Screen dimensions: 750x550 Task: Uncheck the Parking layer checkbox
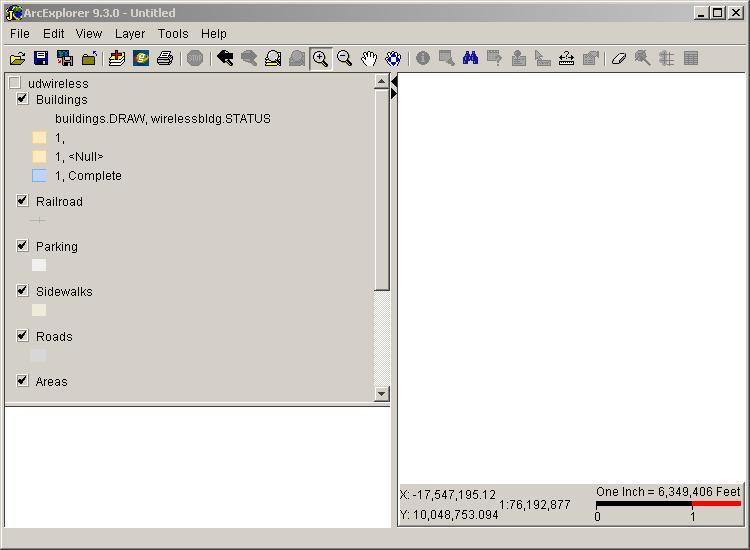[x=22, y=246]
